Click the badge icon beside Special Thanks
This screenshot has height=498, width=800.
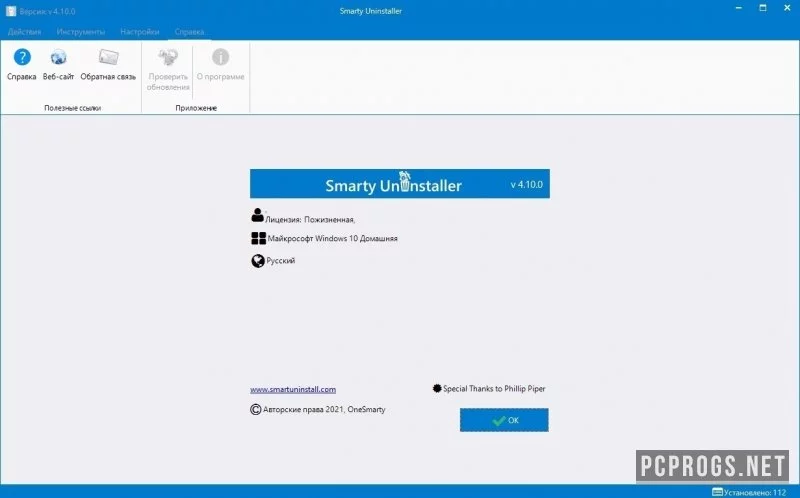coord(437,388)
